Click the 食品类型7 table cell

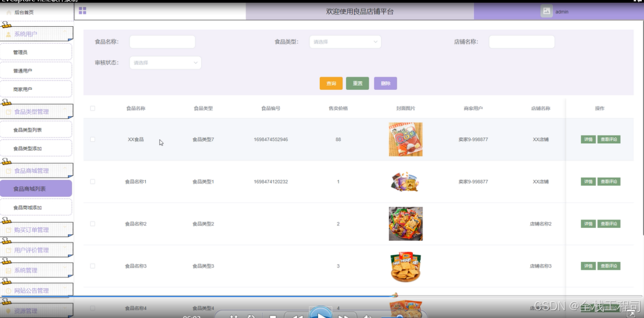203,139
